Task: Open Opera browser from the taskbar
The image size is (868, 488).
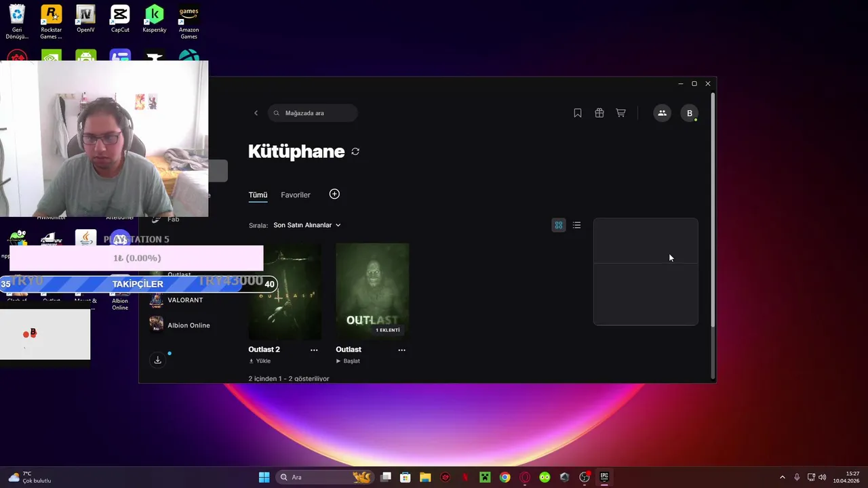Action: (525, 477)
